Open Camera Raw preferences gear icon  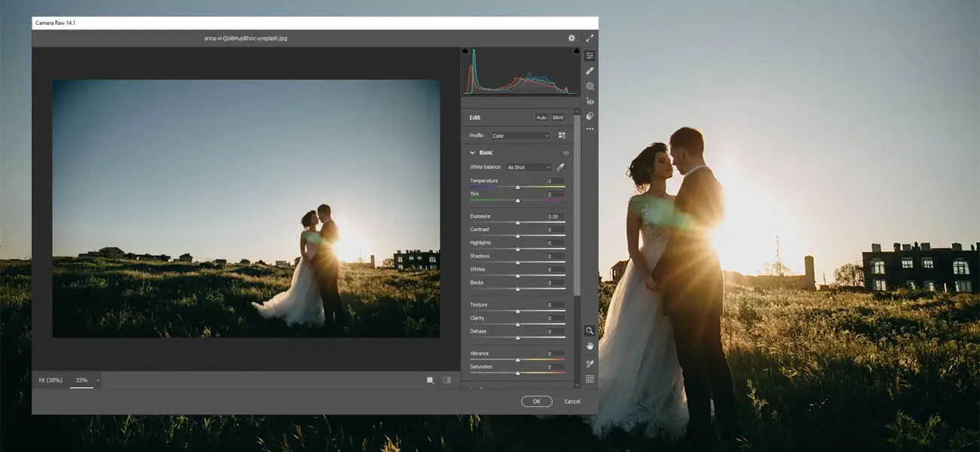click(571, 38)
